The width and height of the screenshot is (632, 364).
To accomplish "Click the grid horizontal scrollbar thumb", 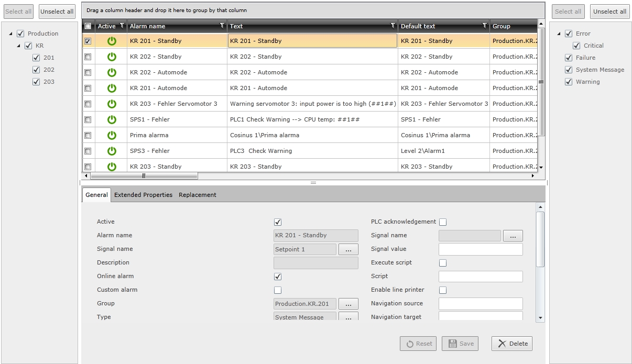I will click(x=144, y=176).
